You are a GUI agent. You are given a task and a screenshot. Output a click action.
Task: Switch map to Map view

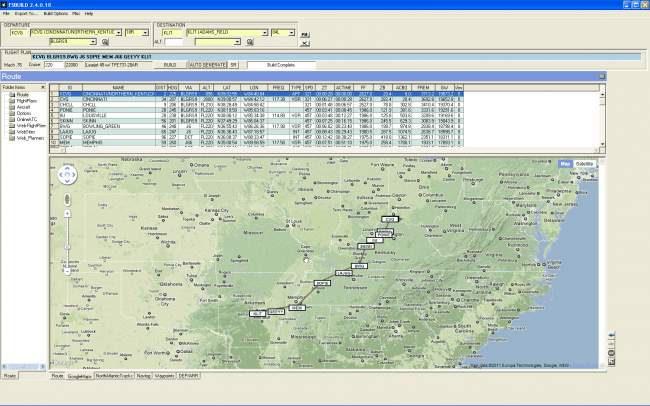tap(565, 164)
